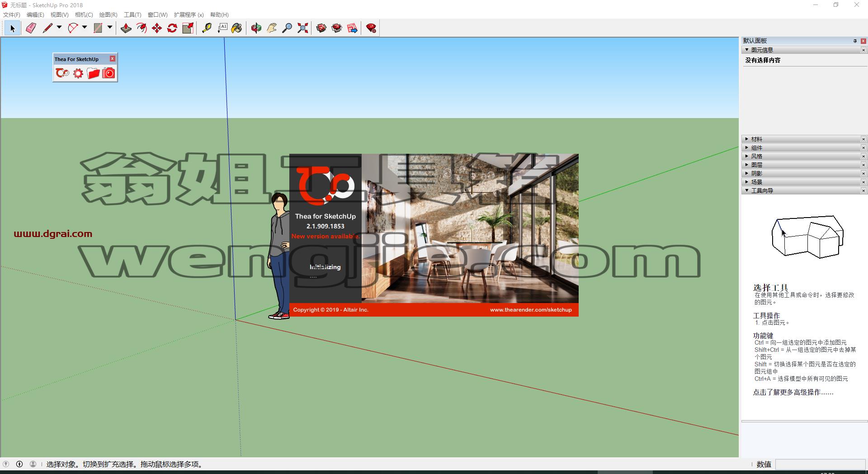
Task: Open the 3D Warehouse icon
Action: tap(321, 28)
